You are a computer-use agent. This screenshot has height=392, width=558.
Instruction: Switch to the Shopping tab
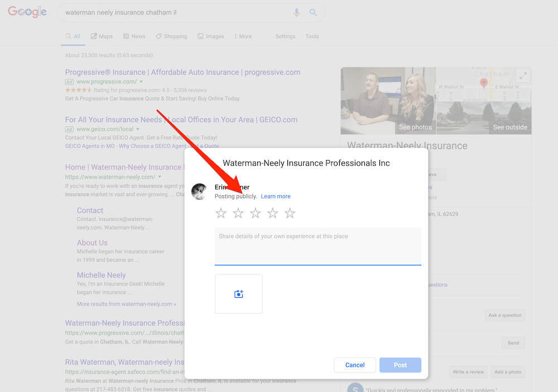coord(171,36)
